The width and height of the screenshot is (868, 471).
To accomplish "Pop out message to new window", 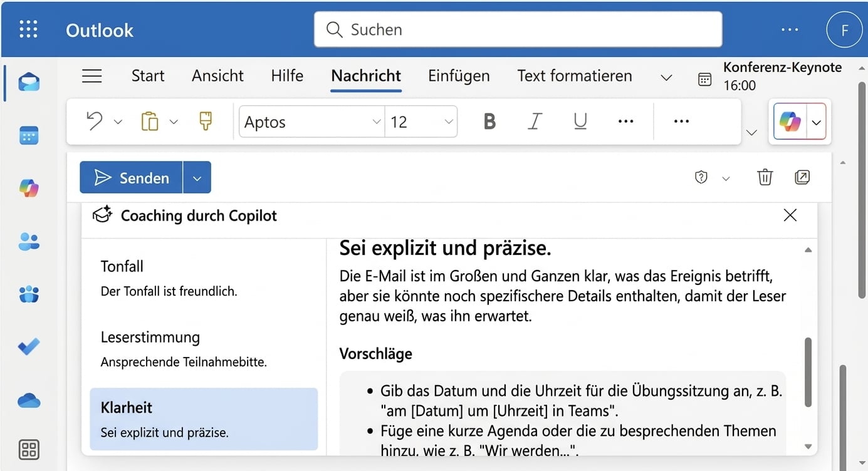I will click(802, 177).
